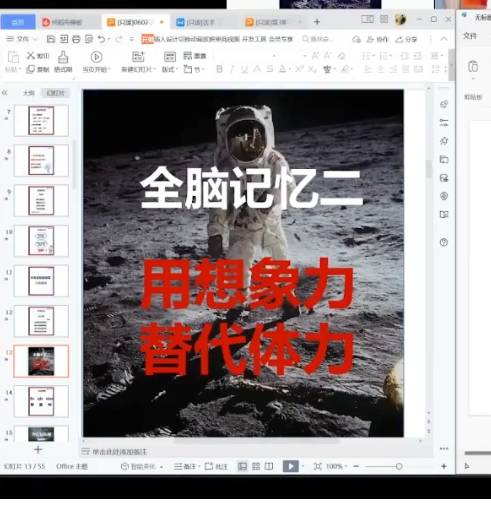Switch to Normal view in status bar
The image size is (491, 514).
(243, 466)
